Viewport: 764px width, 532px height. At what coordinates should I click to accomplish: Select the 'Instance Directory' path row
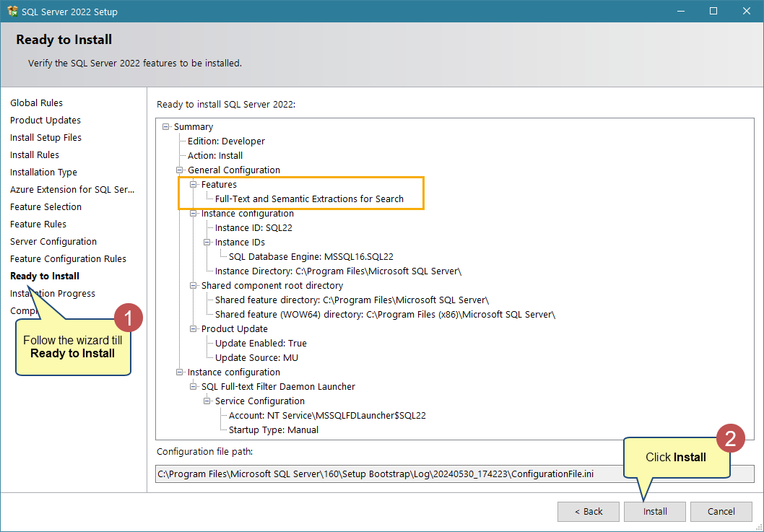coord(338,271)
